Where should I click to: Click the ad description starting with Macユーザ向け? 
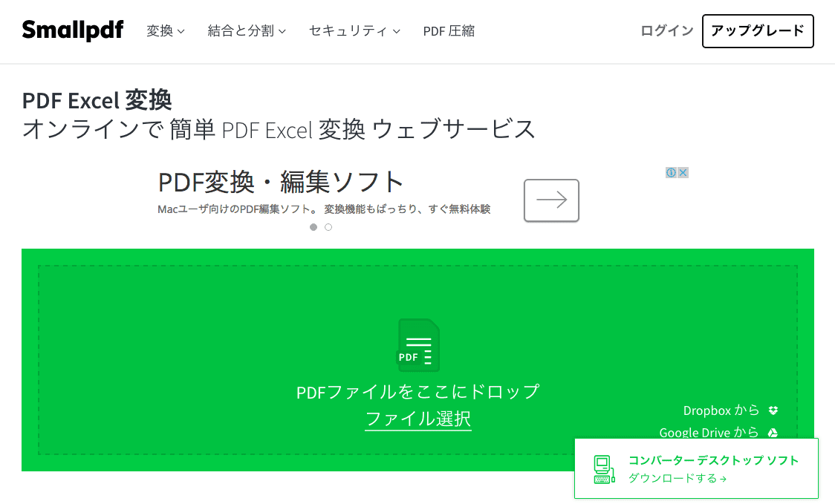click(324, 209)
